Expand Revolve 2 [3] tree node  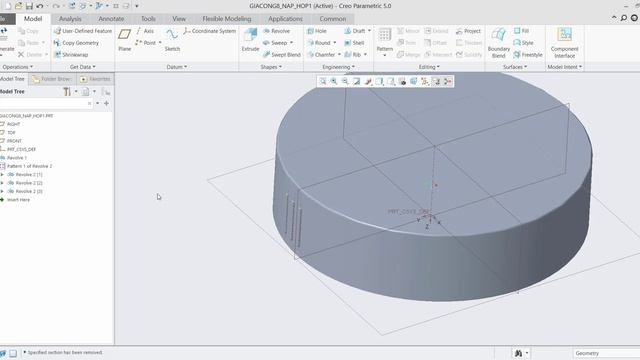[x=2, y=191]
